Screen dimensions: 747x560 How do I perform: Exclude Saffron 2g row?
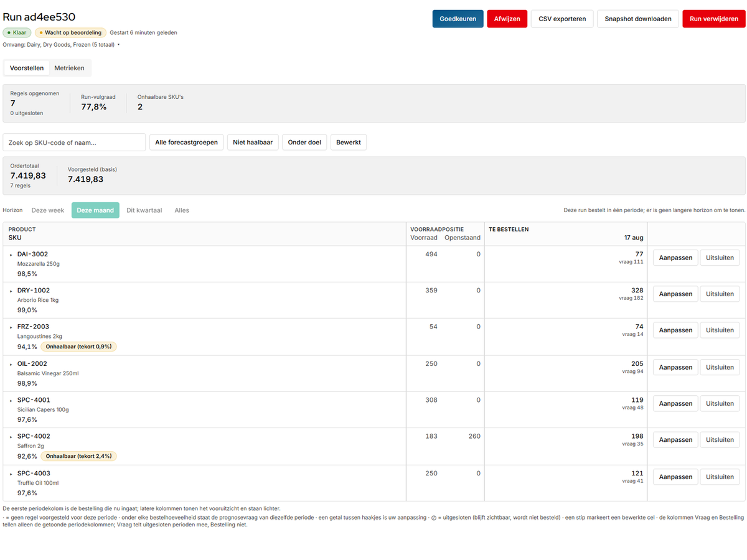coord(720,439)
